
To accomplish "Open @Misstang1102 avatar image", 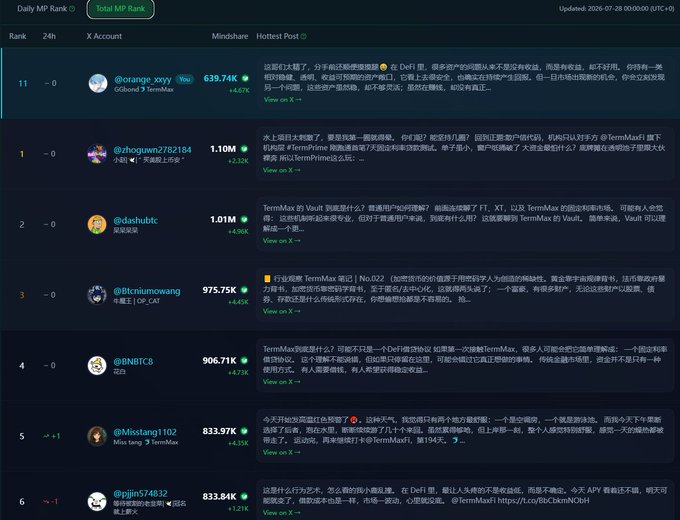I will coord(97,436).
